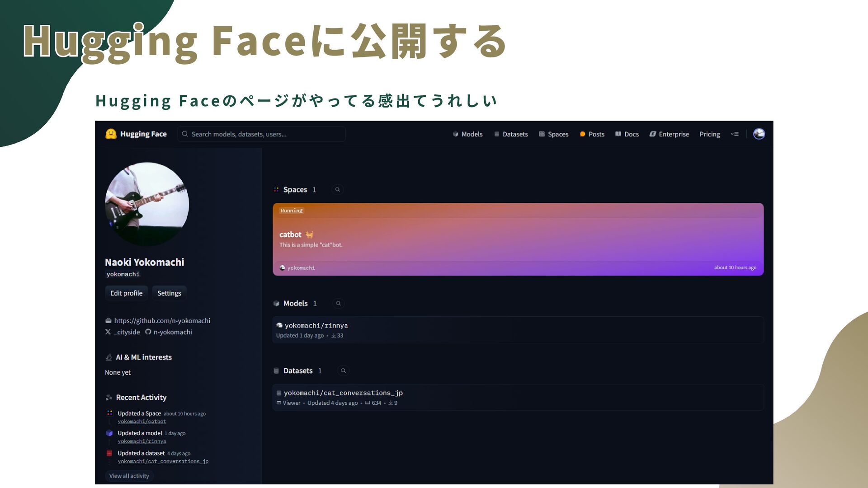The width and height of the screenshot is (868, 488).
Task: Open the Enterprise nav item
Action: coord(669,134)
